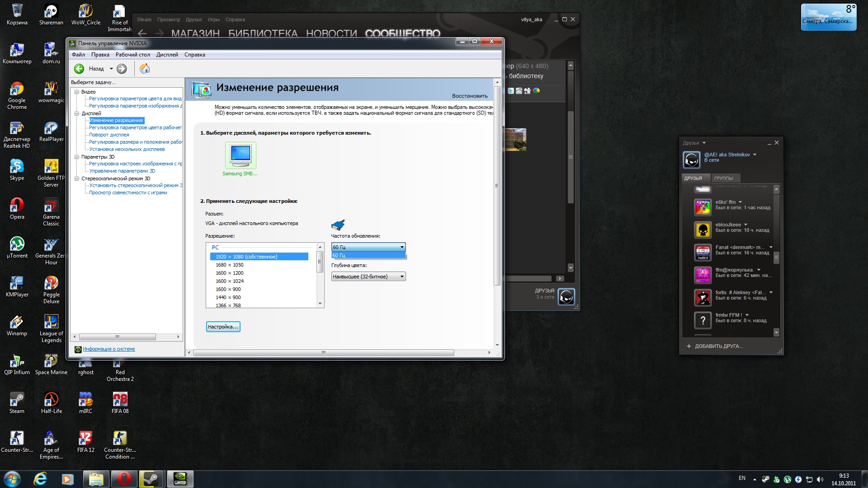The height and width of the screenshot is (488, 868).
Task: Choose 60 Гц in refresh rate list
Action: (368, 256)
